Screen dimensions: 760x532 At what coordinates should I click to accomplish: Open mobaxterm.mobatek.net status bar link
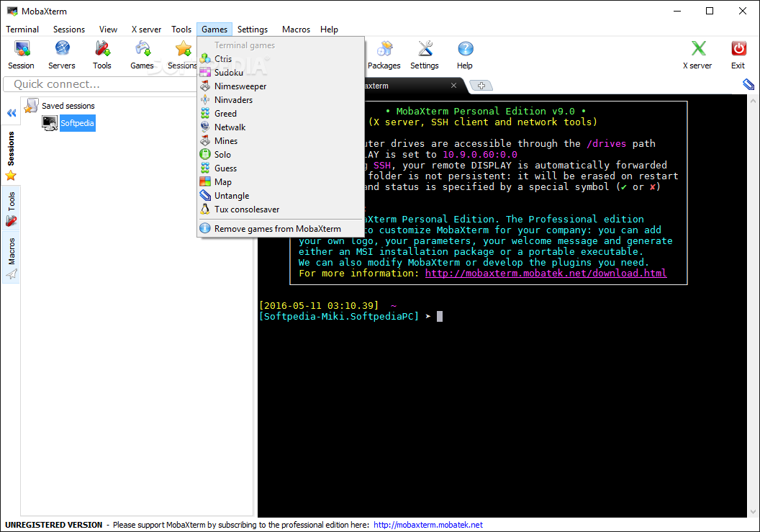(x=428, y=525)
